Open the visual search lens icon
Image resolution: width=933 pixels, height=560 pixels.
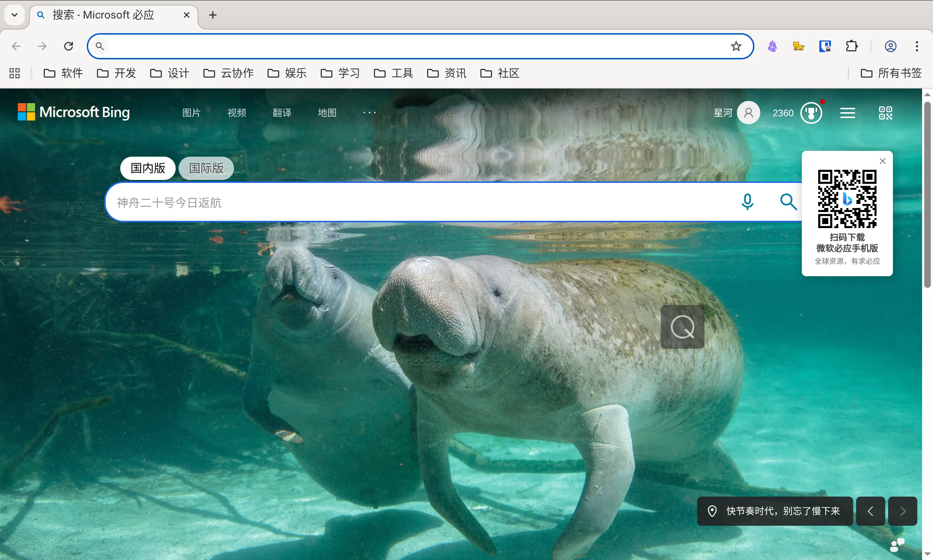pyautogui.click(x=682, y=327)
